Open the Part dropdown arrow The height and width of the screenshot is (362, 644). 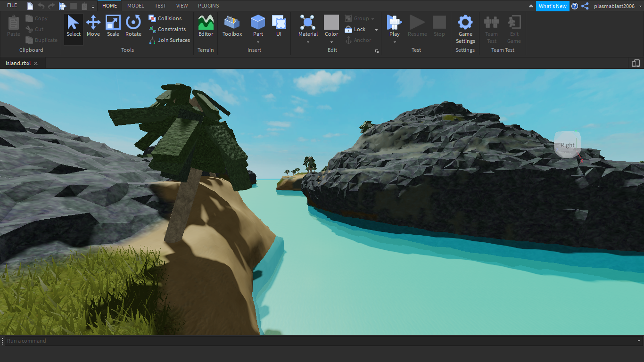[x=258, y=42]
